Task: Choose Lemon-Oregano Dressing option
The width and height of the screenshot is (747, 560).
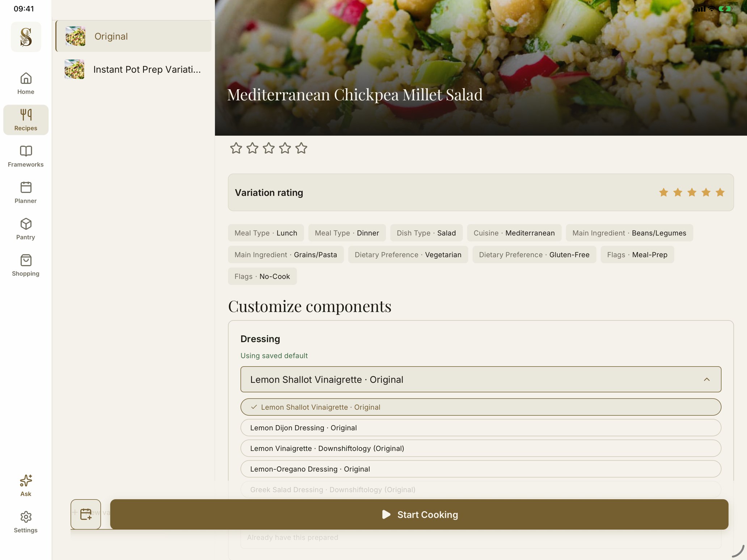Action: 481,469
